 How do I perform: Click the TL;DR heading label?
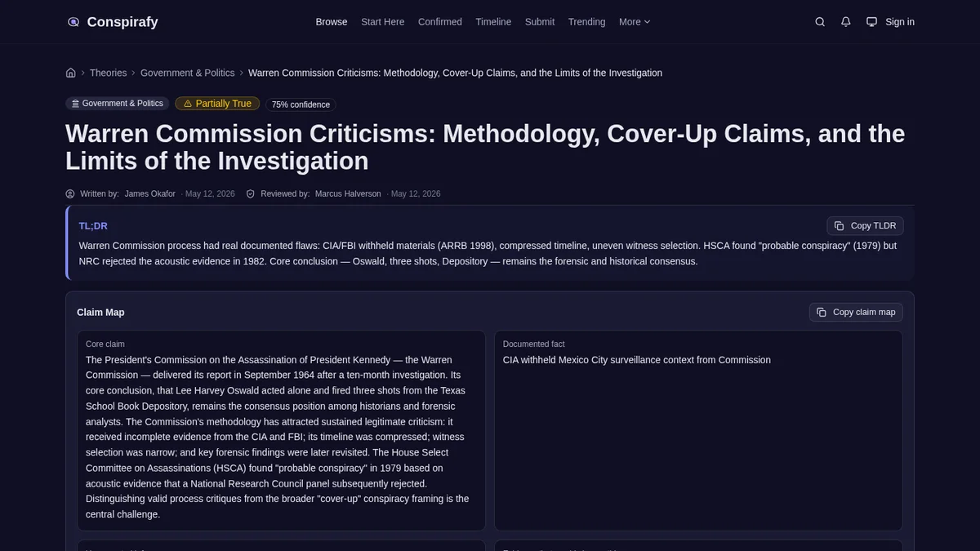point(93,226)
